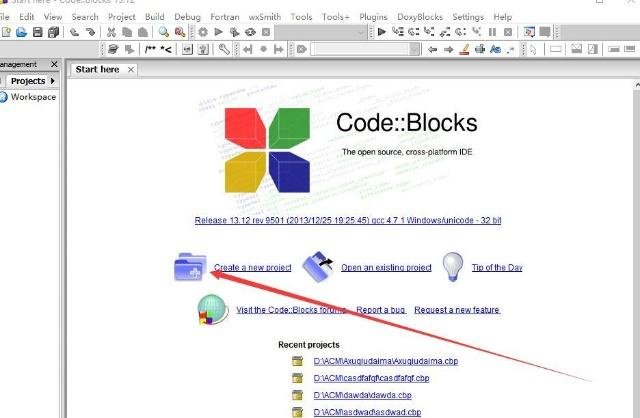Click the Find magnifier toolbar icon

tap(163, 33)
